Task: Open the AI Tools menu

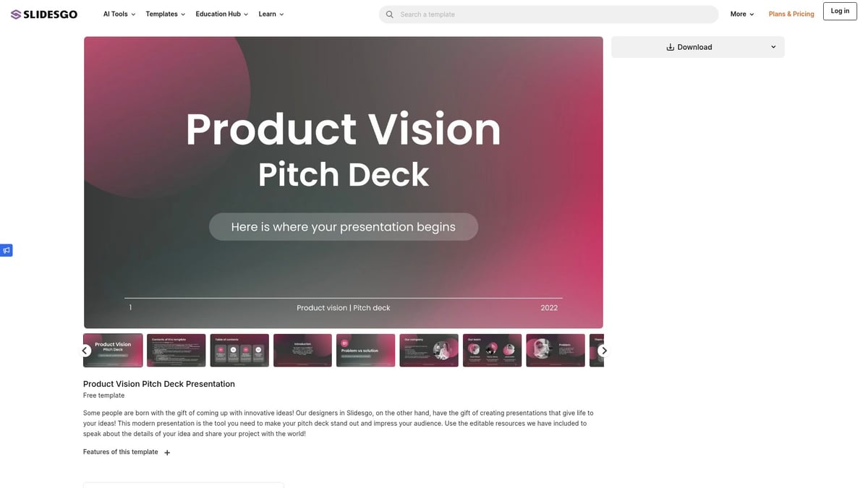Action: point(115,14)
